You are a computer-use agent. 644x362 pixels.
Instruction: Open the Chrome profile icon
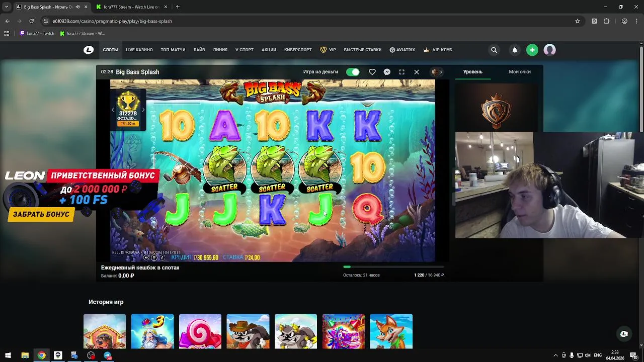point(624,21)
